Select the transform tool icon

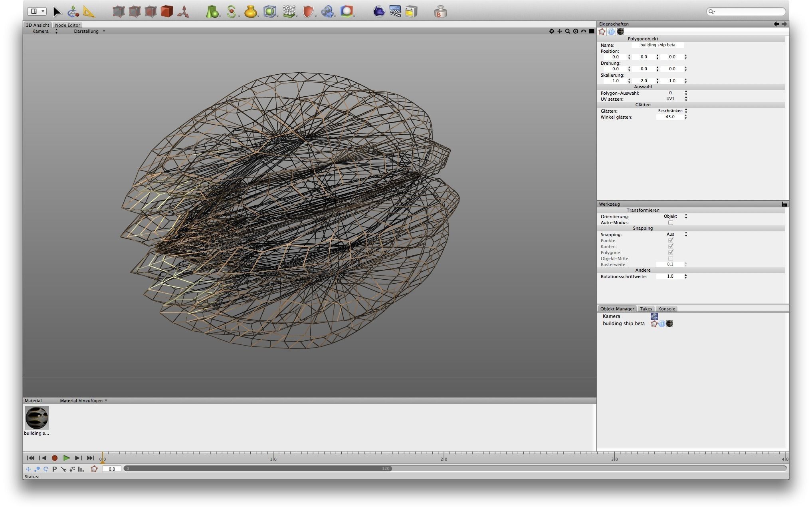click(x=73, y=12)
